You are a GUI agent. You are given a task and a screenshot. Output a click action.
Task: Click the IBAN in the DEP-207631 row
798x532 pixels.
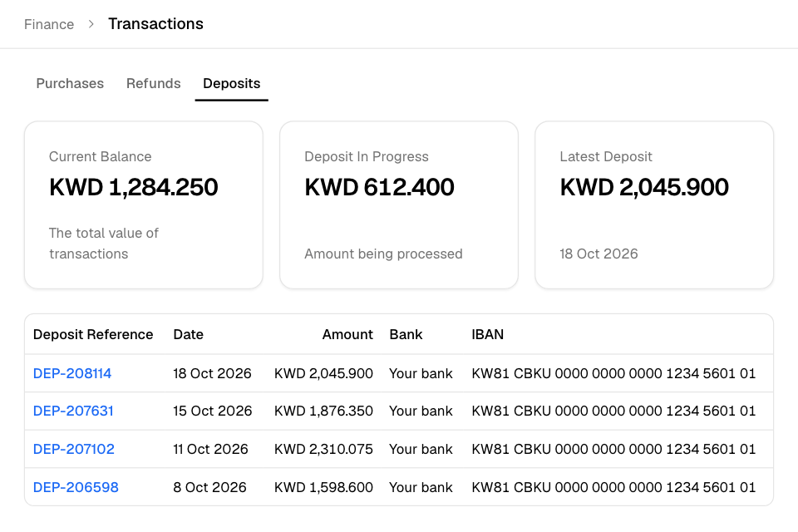click(613, 411)
